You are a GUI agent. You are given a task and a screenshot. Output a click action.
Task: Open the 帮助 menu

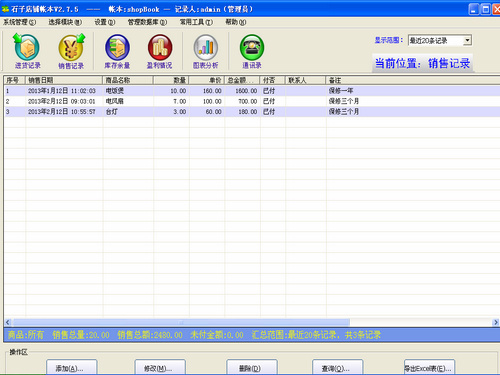[x=236, y=22]
